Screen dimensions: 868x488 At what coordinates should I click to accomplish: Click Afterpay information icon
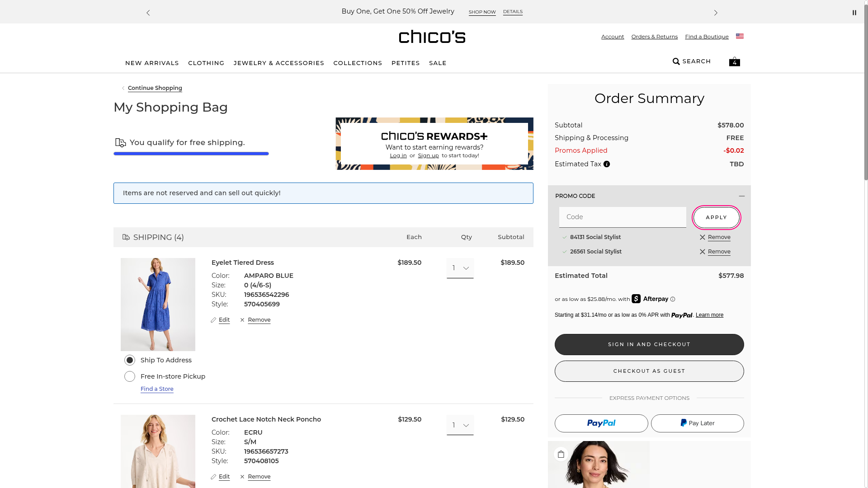click(x=673, y=299)
